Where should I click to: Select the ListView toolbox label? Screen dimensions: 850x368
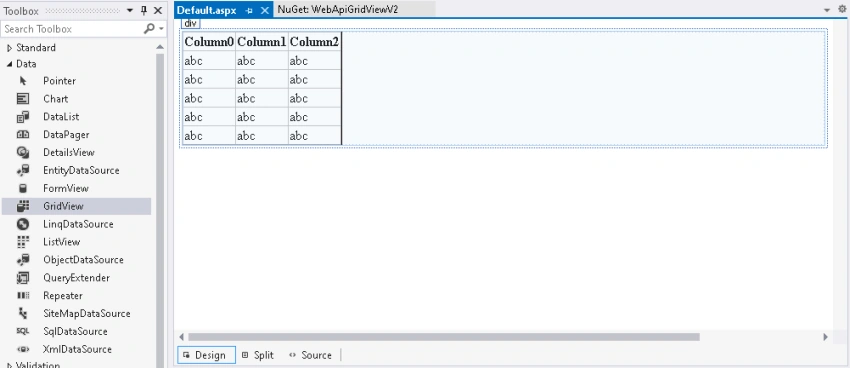[x=61, y=242]
